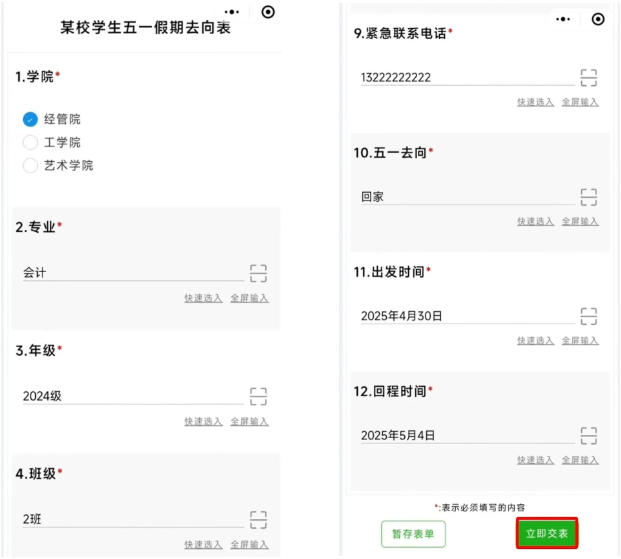Click the 2.专业 question label
621x559 pixels.
coord(38,227)
